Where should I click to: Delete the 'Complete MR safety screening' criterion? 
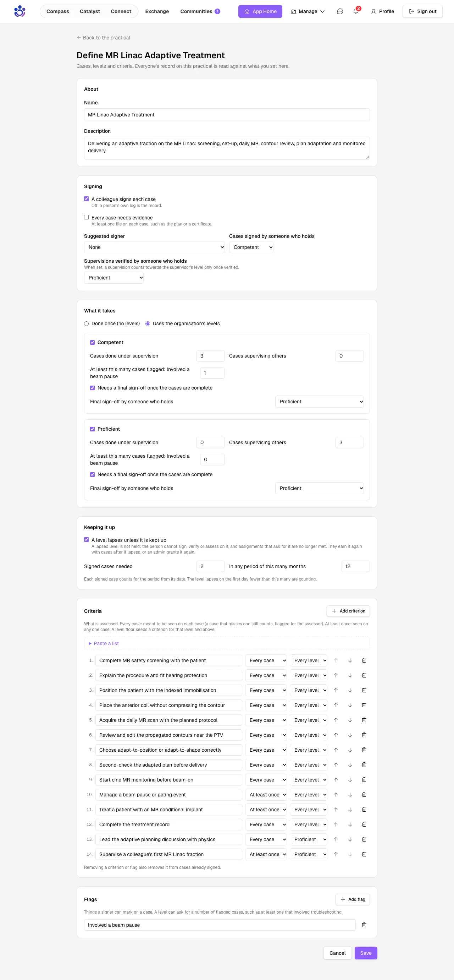[x=364, y=660]
